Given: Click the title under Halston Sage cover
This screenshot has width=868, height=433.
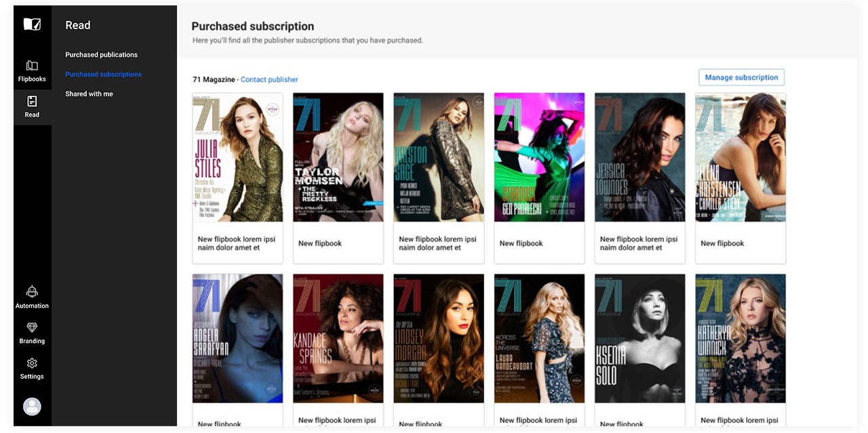Looking at the screenshot, I should pyautogui.click(x=437, y=243).
